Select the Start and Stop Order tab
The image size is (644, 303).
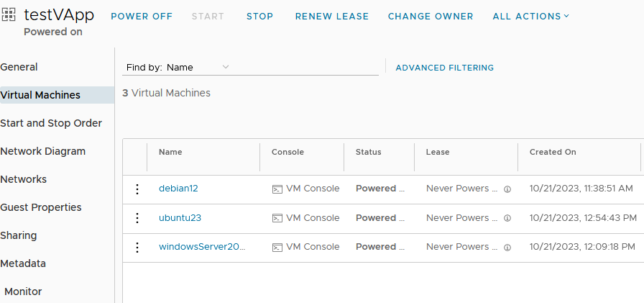(x=51, y=123)
